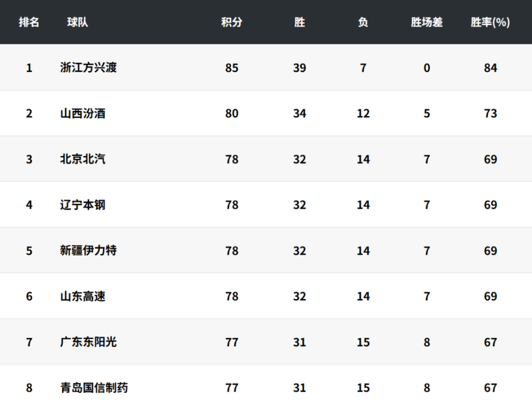Click the 84 win rate value
This screenshot has width=532, height=410.
click(x=490, y=68)
